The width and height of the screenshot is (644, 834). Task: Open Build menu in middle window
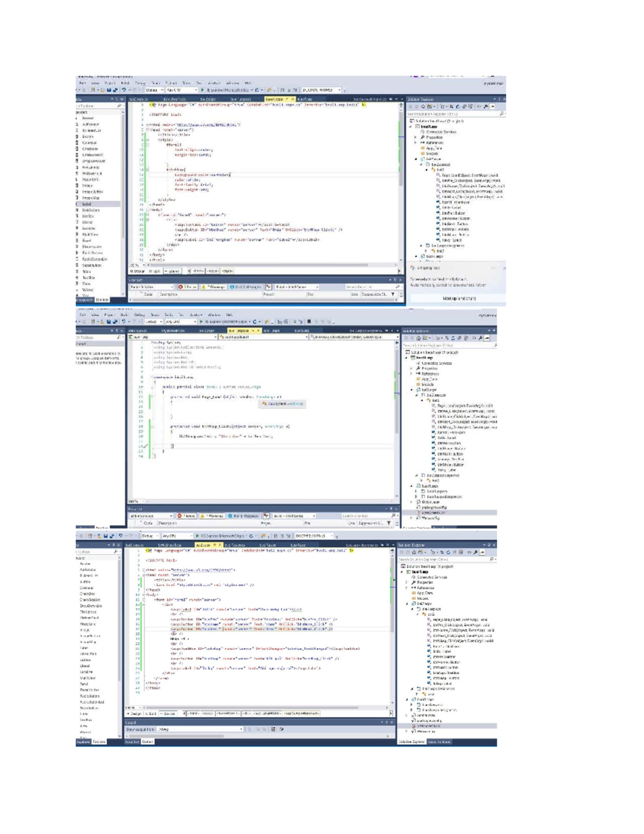coord(125,315)
